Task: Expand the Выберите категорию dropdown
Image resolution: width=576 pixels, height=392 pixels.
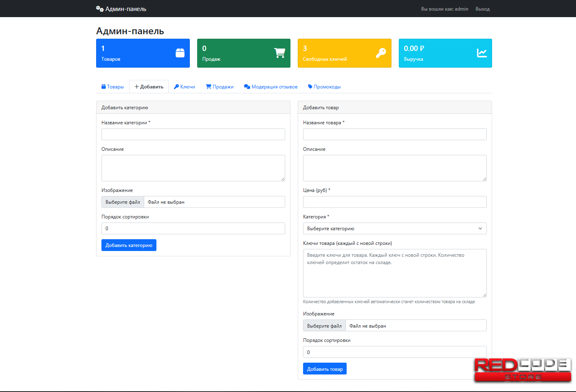Action: (394, 229)
